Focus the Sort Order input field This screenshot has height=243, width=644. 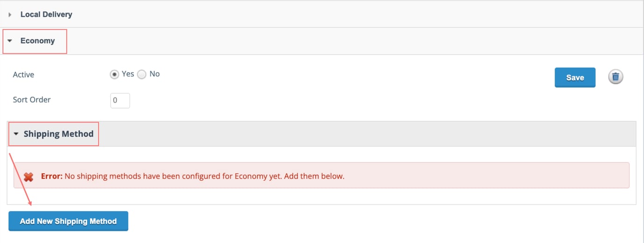(x=120, y=100)
